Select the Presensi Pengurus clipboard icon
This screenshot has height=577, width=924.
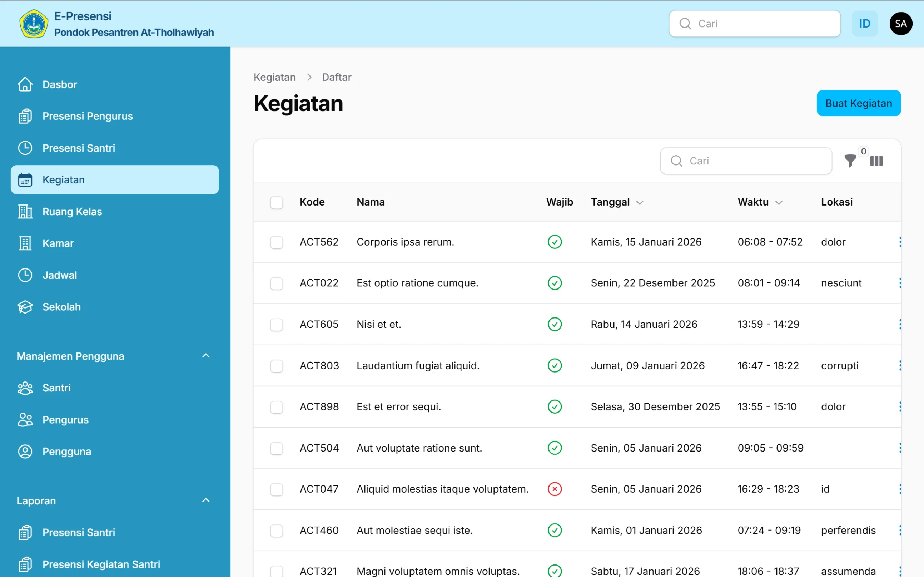[25, 116]
